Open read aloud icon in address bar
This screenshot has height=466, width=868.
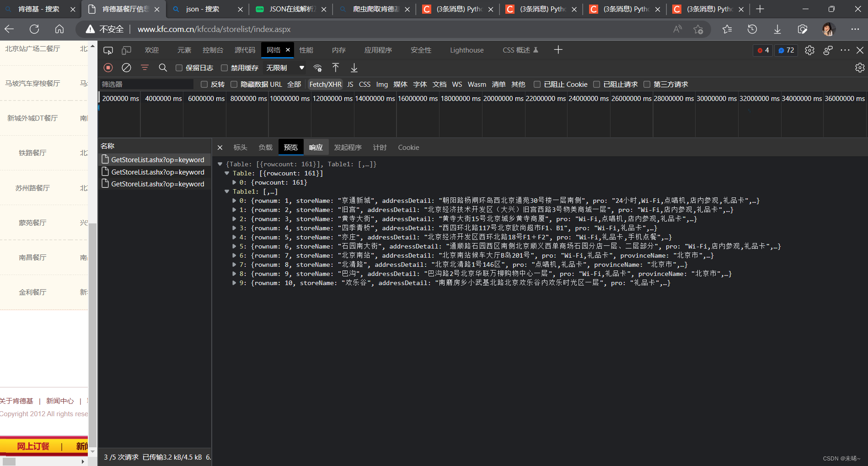pos(678,29)
